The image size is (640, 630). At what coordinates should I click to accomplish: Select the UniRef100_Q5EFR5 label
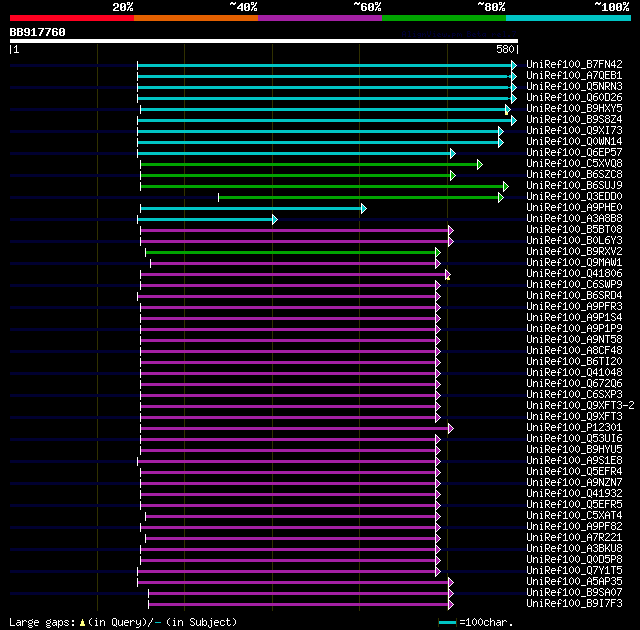(574, 504)
